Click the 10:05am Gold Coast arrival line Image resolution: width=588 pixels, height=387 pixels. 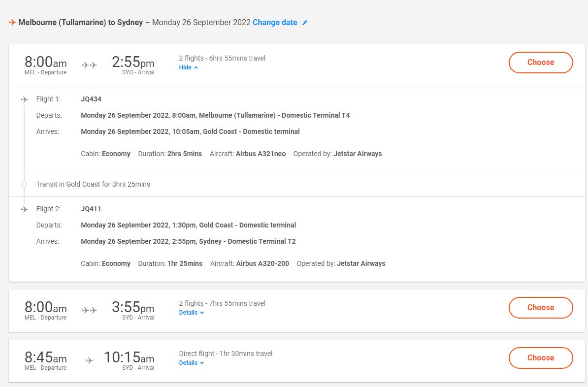[x=190, y=131]
